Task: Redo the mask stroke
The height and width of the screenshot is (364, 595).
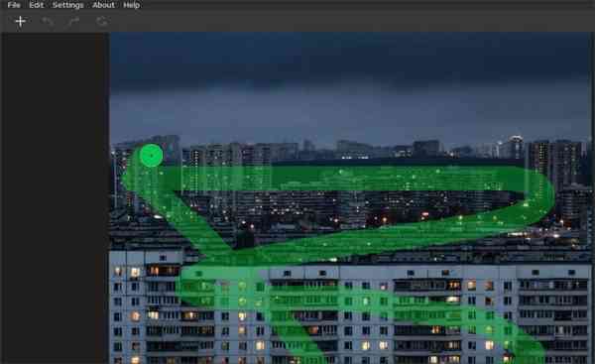Action: click(74, 21)
